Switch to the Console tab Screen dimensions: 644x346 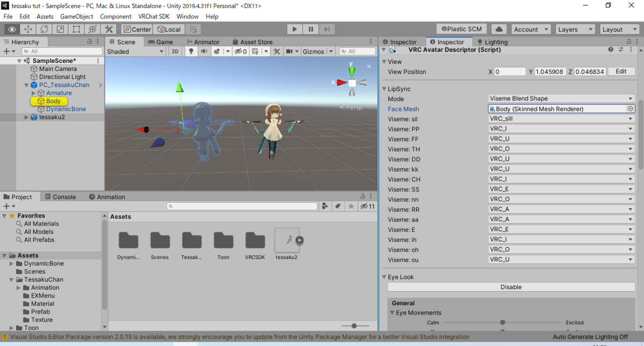pos(60,197)
